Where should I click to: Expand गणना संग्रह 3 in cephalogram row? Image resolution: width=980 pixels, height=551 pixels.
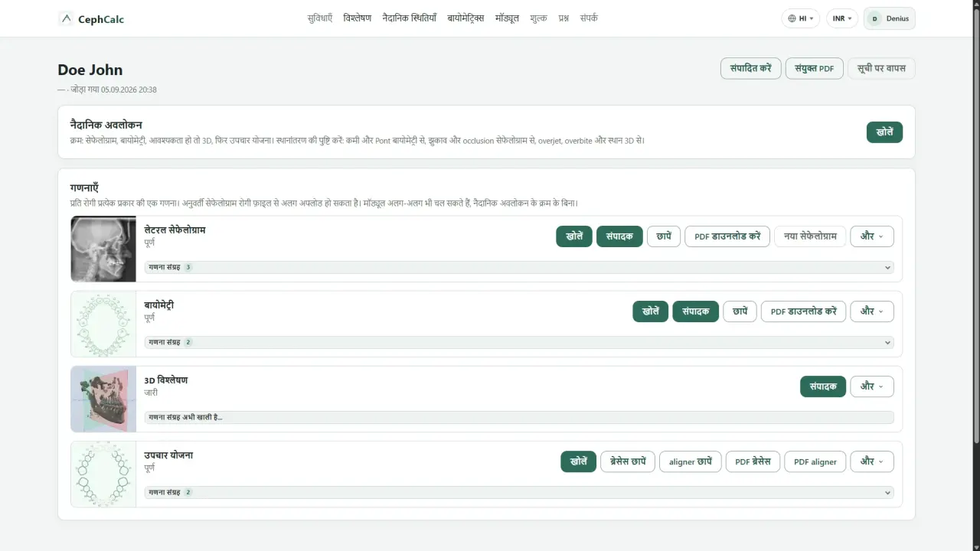(x=519, y=267)
